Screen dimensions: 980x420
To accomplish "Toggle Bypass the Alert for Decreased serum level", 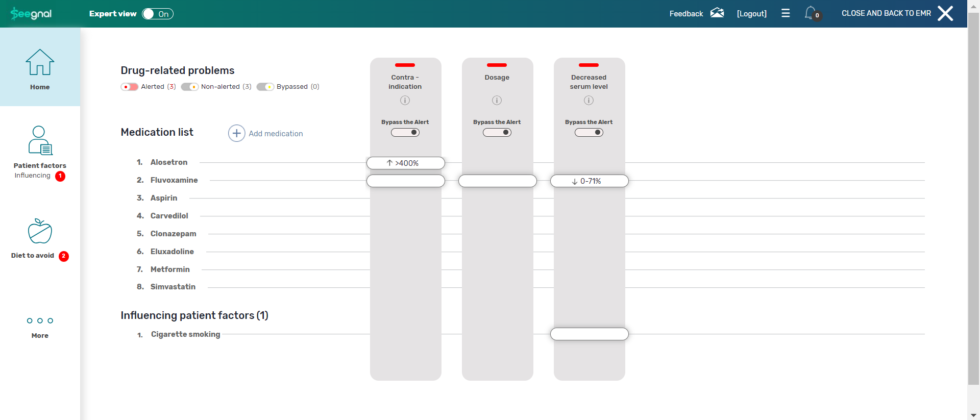I will click(589, 132).
